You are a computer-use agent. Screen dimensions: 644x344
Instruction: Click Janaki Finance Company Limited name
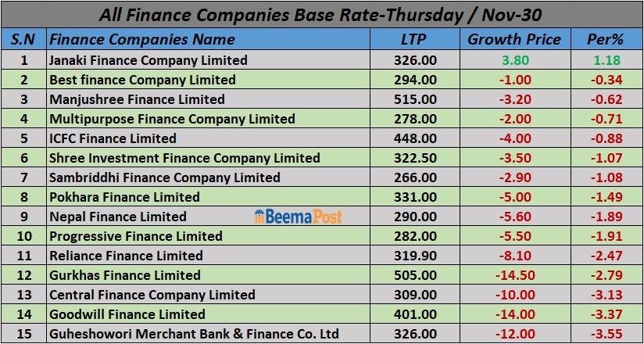[148, 60]
